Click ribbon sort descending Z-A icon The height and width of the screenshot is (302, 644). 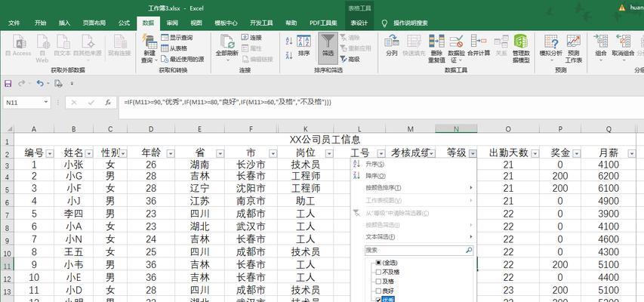click(288, 55)
